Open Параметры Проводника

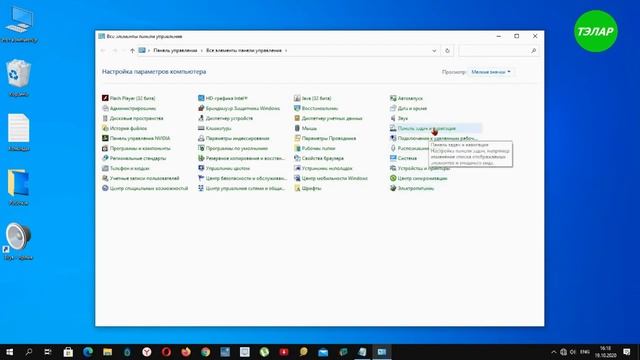pyautogui.click(x=325, y=138)
